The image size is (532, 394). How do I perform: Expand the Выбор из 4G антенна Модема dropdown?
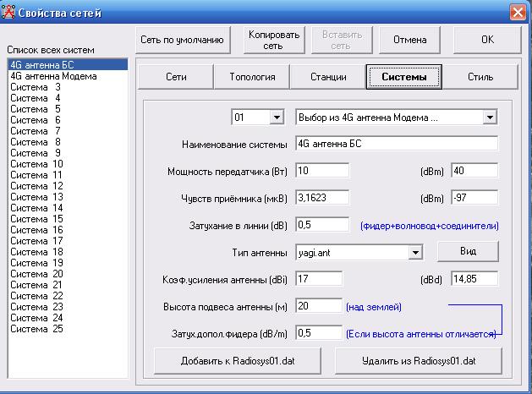point(490,118)
